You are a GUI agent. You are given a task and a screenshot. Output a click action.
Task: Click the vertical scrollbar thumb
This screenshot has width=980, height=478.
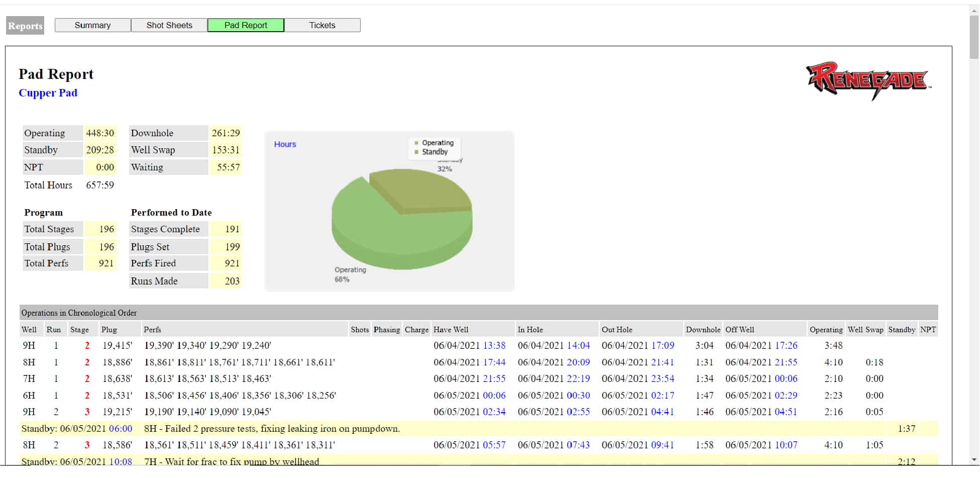[x=974, y=37]
